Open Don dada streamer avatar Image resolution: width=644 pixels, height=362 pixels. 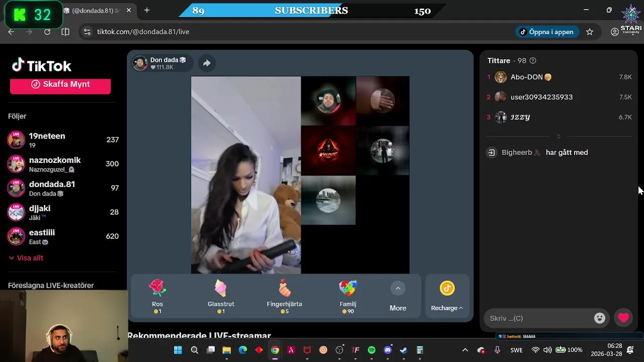[140, 63]
